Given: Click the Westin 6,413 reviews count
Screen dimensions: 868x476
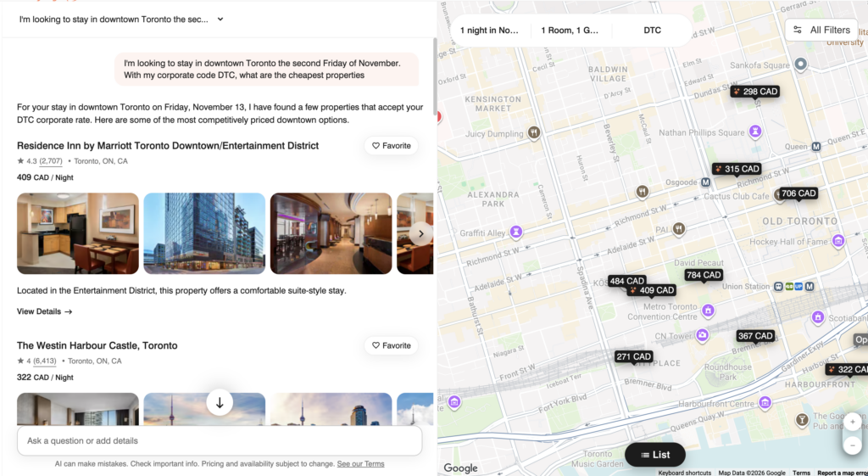Looking at the screenshot, I should coord(44,361).
